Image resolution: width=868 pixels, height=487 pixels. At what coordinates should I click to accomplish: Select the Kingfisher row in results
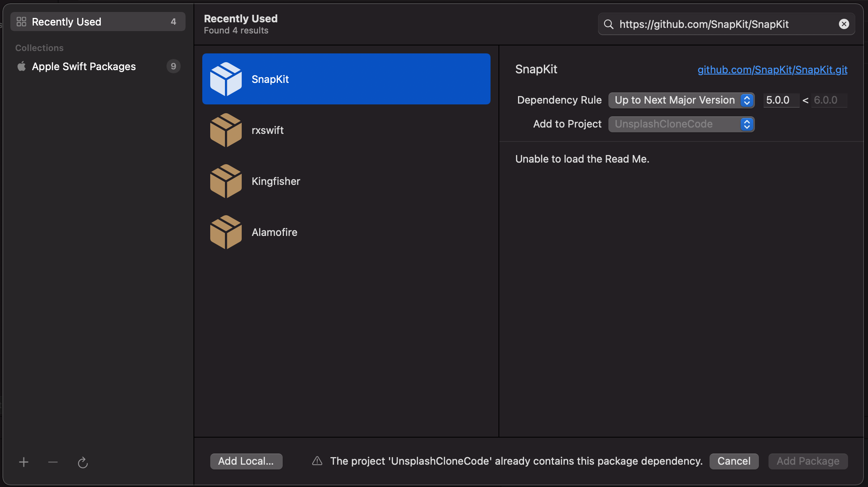pyautogui.click(x=346, y=181)
